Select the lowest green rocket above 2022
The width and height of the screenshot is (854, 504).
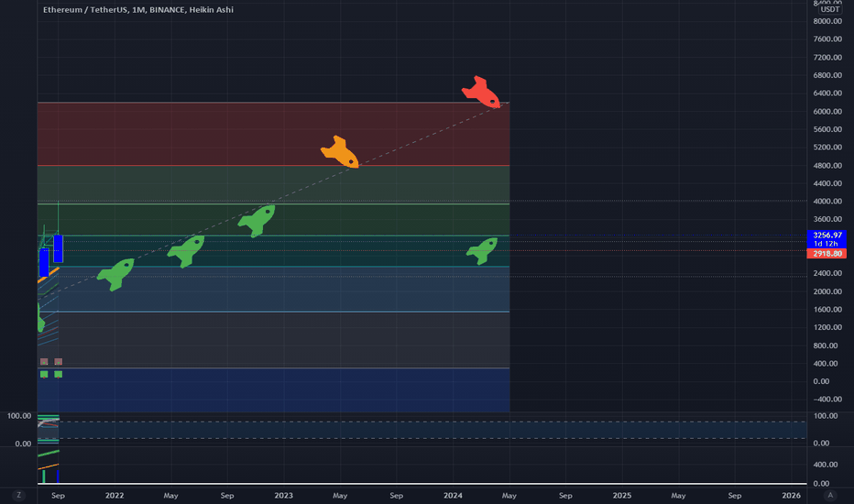(115, 275)
